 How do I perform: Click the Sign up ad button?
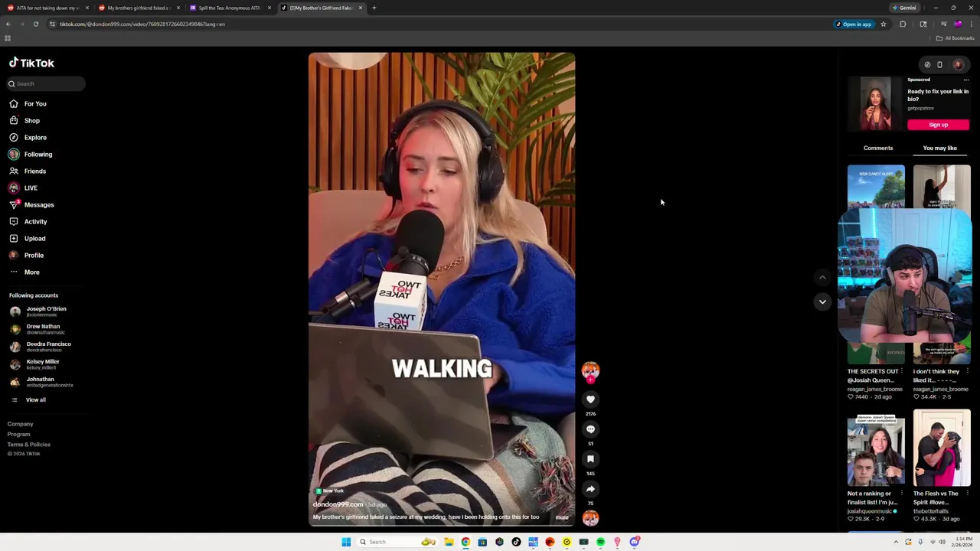coord(938,125)
